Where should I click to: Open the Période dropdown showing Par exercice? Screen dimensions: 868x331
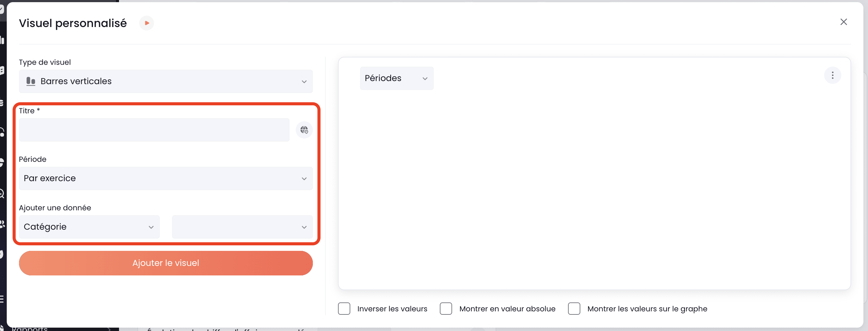166,178
